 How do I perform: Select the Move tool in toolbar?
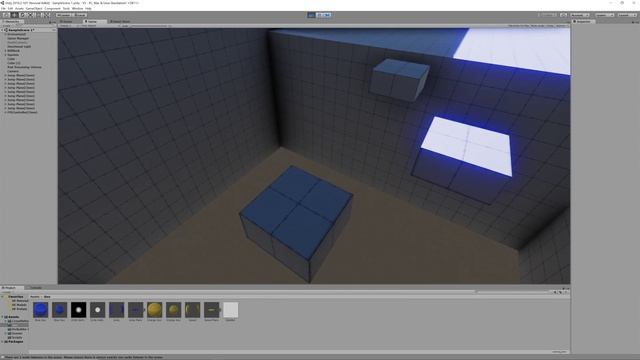point(14,15)
